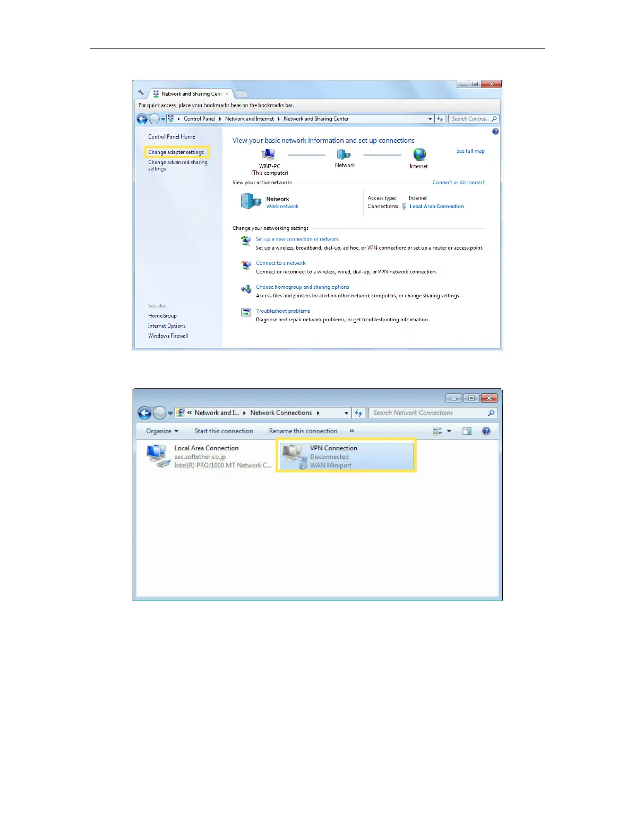Image resolution: width=635 pixels, height=840 pixels.
Task: Click Work network link
Action: (282, 207)
